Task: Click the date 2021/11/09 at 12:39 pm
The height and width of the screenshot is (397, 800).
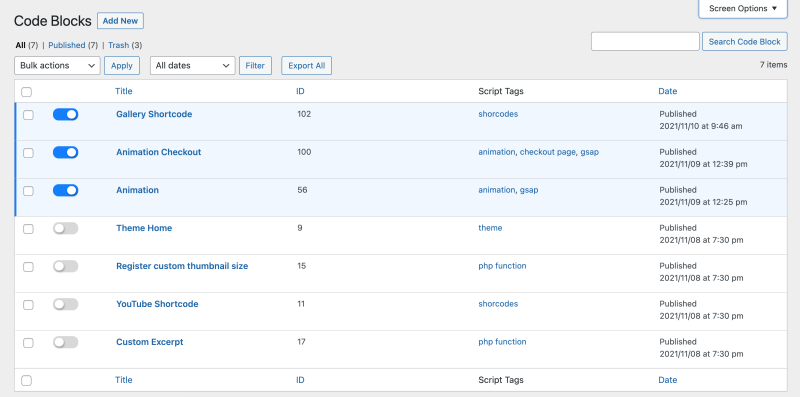Action: point(703,164)
